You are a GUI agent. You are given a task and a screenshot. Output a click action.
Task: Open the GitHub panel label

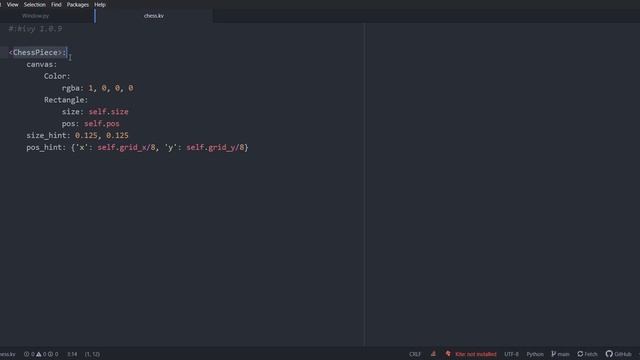pos(623,354)
